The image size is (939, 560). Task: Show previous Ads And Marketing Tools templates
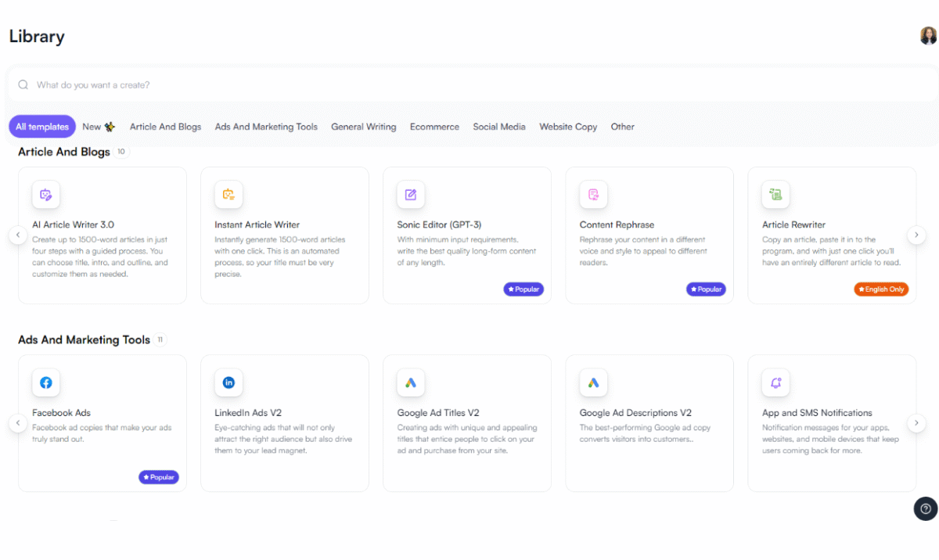(18, 423)
